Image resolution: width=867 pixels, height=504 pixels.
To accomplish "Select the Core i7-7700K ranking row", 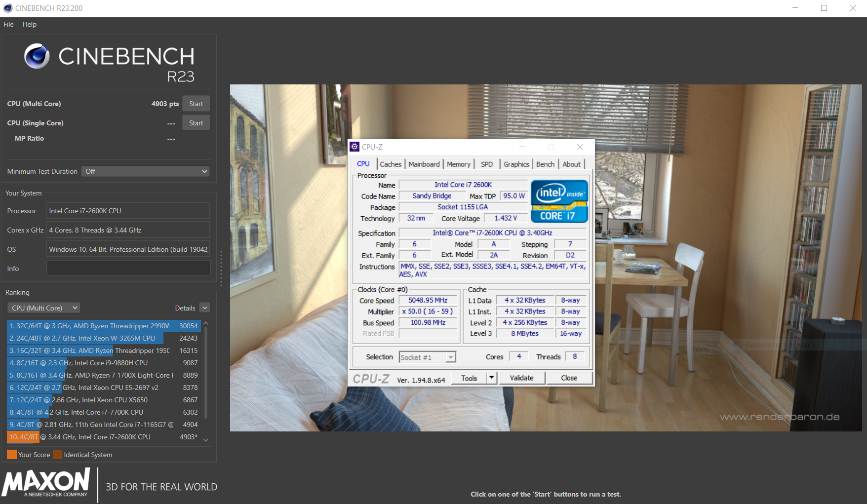I will [103, 412].
